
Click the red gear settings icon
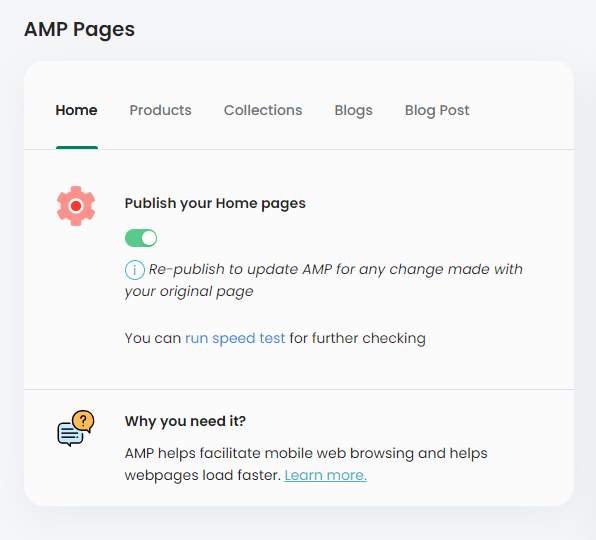[x=76, y=206]
